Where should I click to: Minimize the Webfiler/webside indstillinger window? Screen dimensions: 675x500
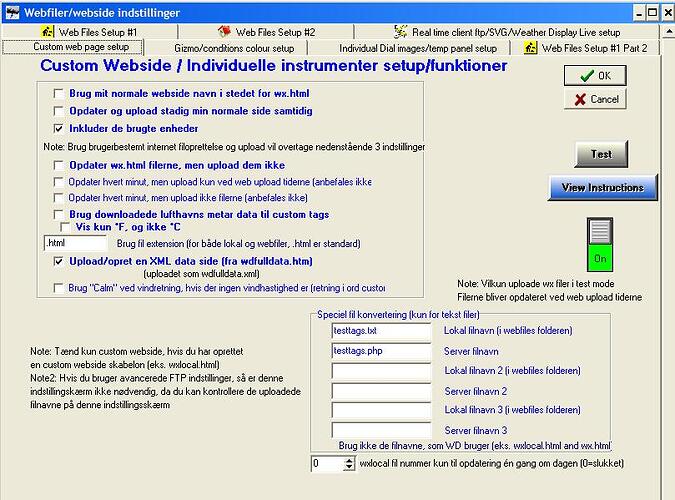[639, 13]
